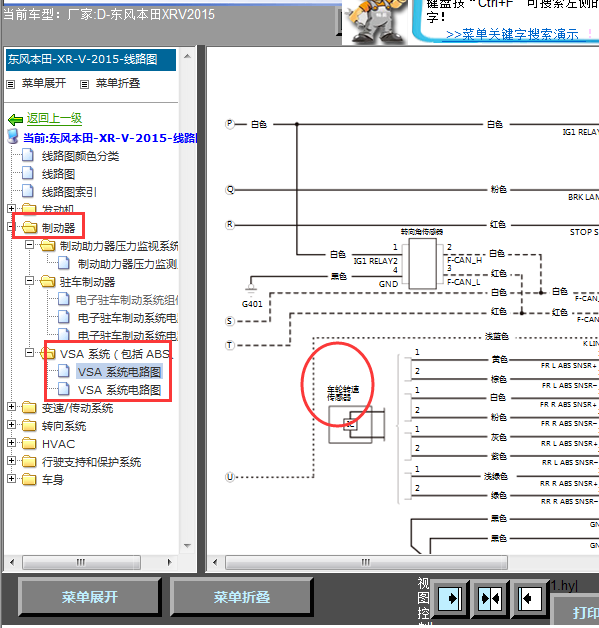Expand the HVAC folder

tap(11, 443)
